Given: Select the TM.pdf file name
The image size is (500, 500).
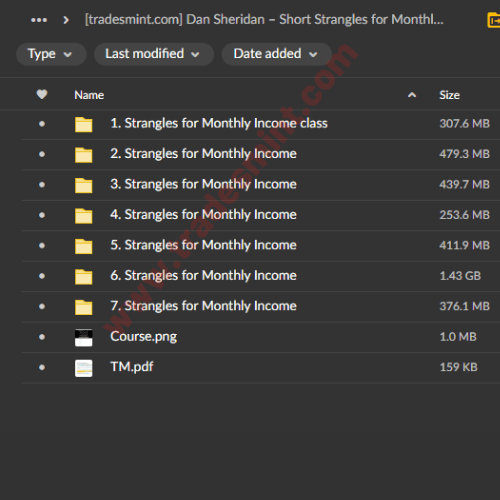Looking at the screenshot, I should point(132,367).
